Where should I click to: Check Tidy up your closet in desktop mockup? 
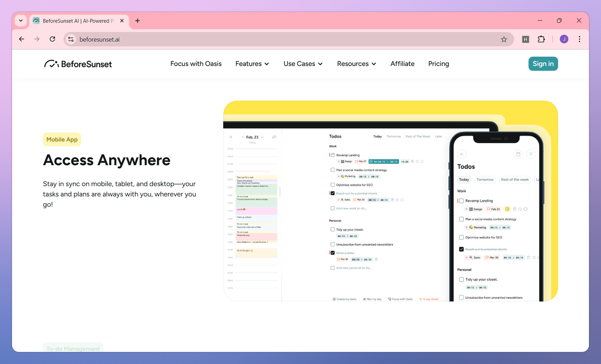333,229
